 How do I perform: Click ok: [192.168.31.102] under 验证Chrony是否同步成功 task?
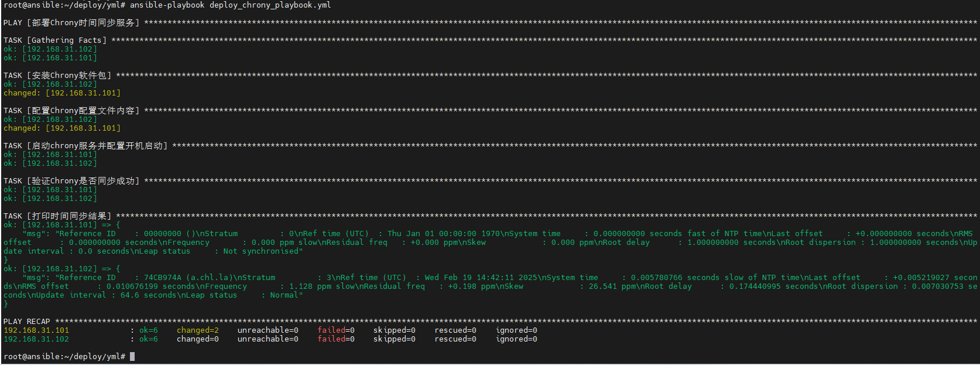[50, 199]
